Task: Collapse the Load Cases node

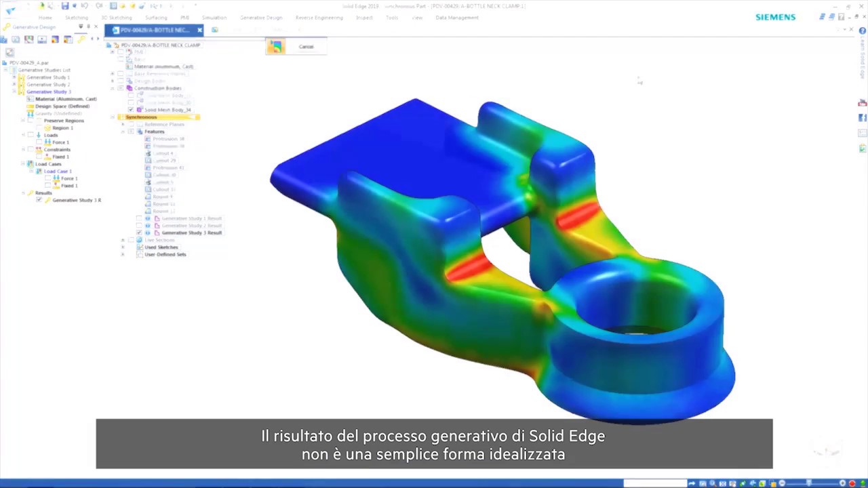Action: (x=22, y=164)
